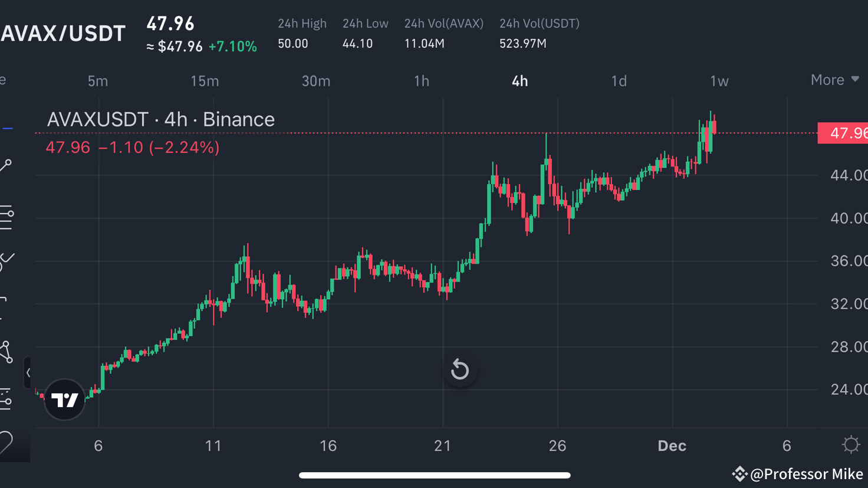The image size is (868, 488).
Task: Collapse the drawing tools sidebar
Action: (x=28, y=373)
